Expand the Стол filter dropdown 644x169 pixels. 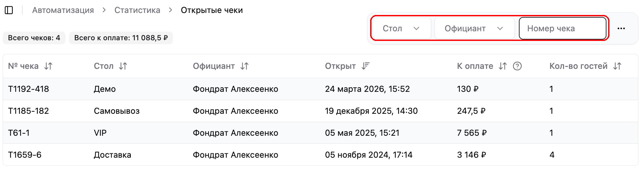[402, 29]
